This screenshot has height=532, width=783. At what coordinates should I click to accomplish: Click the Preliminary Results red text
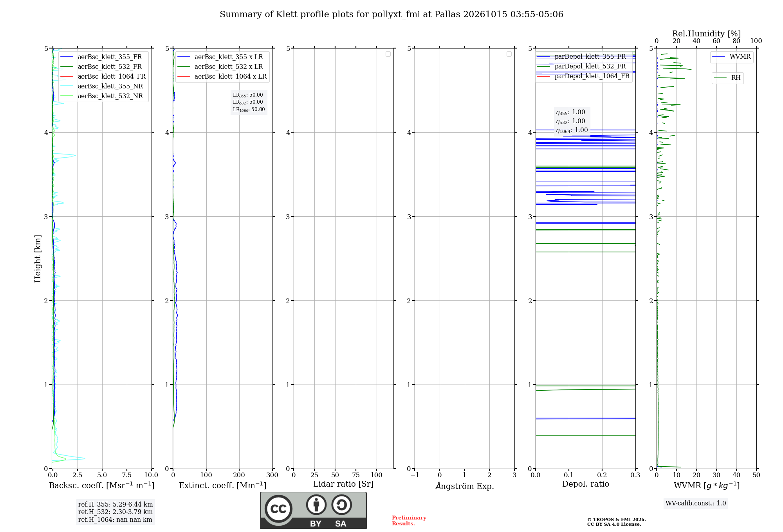point(409,521)
